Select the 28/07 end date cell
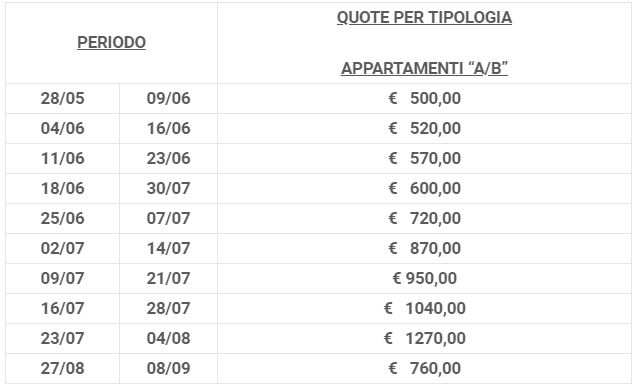The image size is (636, 388). 168,309
